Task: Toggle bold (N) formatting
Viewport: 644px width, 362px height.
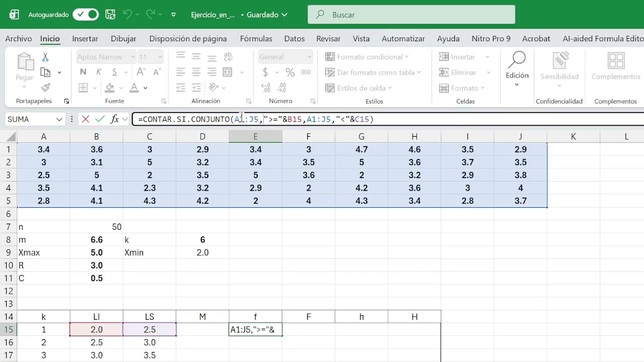Action: point(83,72)
